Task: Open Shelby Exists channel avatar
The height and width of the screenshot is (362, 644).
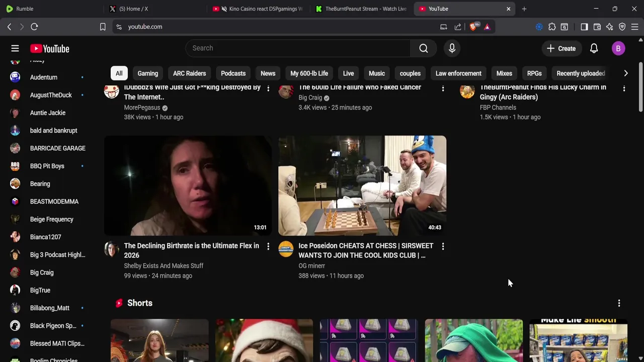Action: coord(112,249)
